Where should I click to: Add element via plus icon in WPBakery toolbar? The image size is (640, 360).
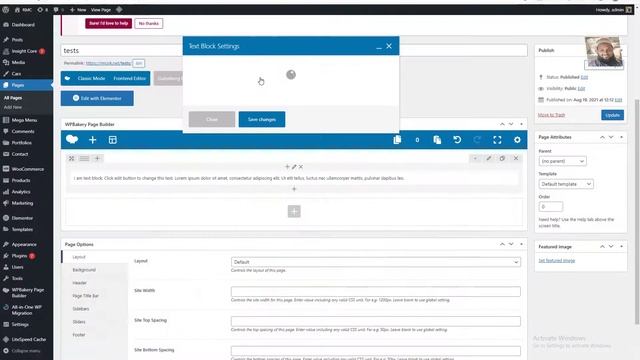coord(93,140)
